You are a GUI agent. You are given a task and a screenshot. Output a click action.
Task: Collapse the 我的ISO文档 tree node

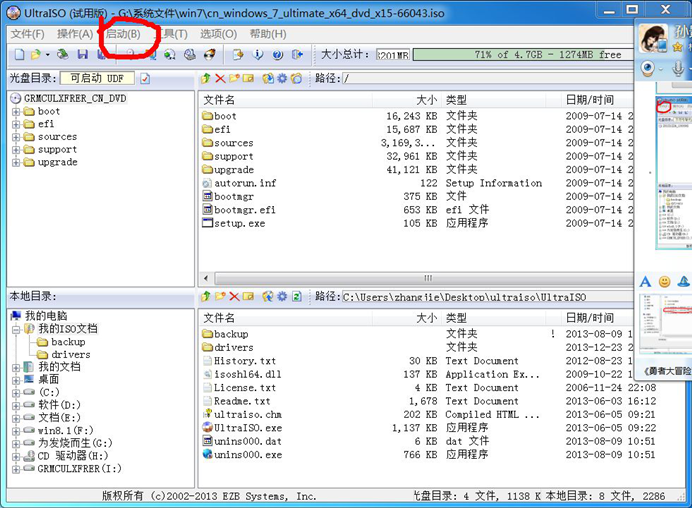pyautogui.click(x=16, y=329)
